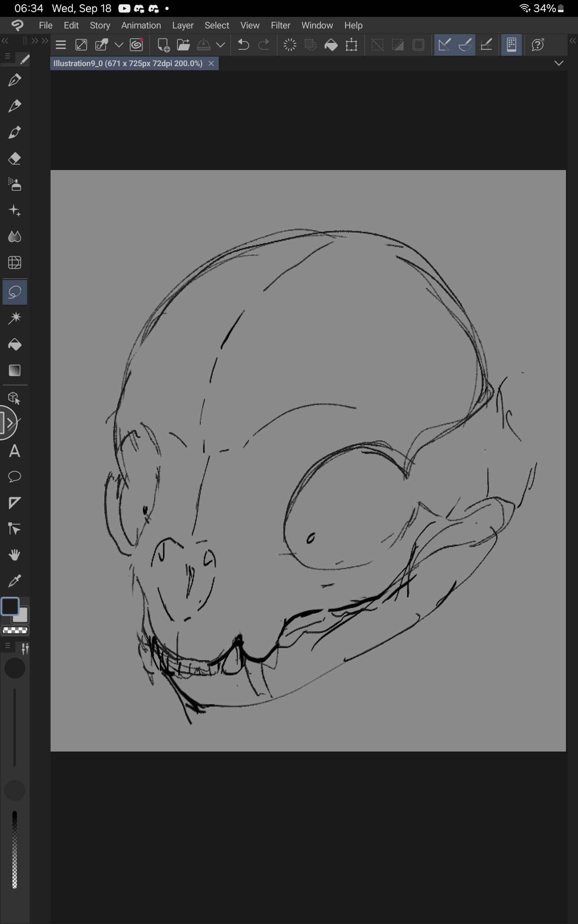Select the Brush tool

point(15,132)
